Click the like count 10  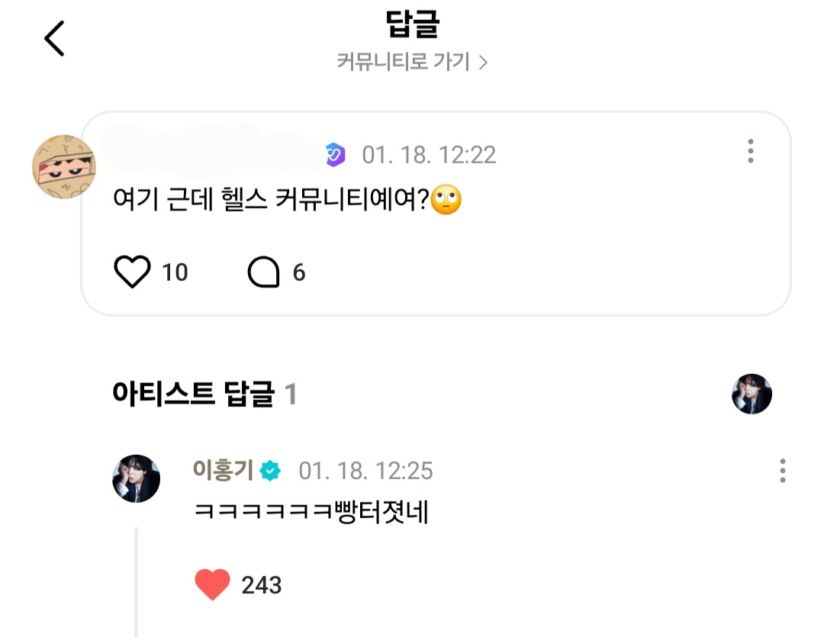click(175, 272)
